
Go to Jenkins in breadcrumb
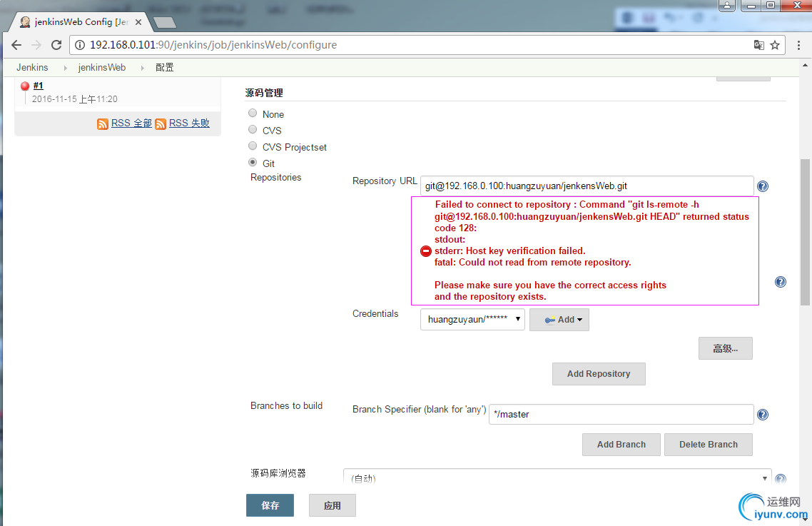click(x=32, y=67)
